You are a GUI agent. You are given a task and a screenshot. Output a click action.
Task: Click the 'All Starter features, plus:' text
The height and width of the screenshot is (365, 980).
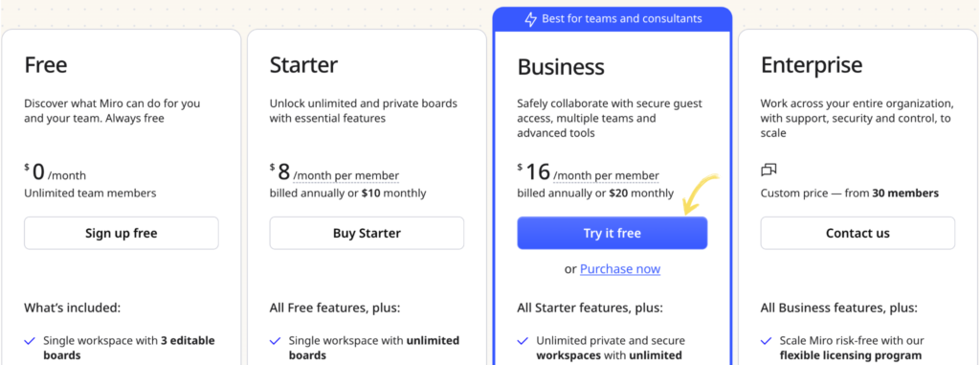[x=590, y=308]
